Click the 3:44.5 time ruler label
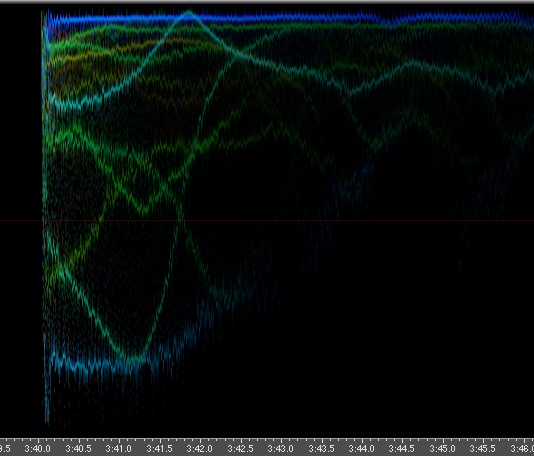The image size is (534, 456). click(402, 449)
